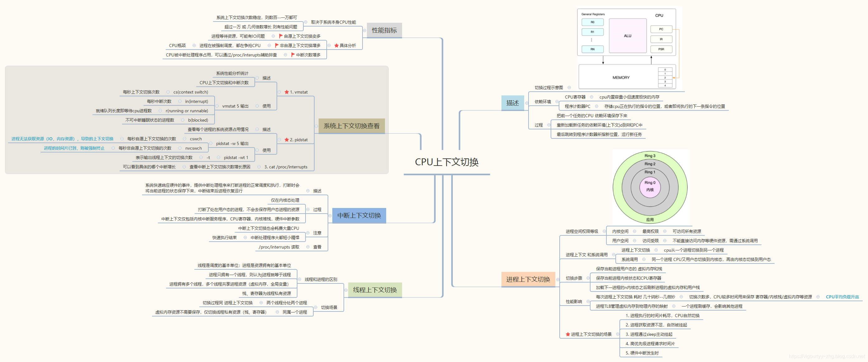Select the 性能指标 topic node

click(384, 30)
